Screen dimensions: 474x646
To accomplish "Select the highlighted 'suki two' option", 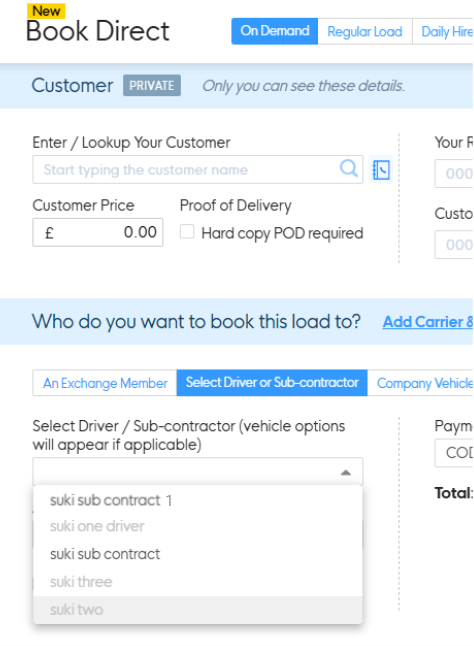I will pos(198,610).
